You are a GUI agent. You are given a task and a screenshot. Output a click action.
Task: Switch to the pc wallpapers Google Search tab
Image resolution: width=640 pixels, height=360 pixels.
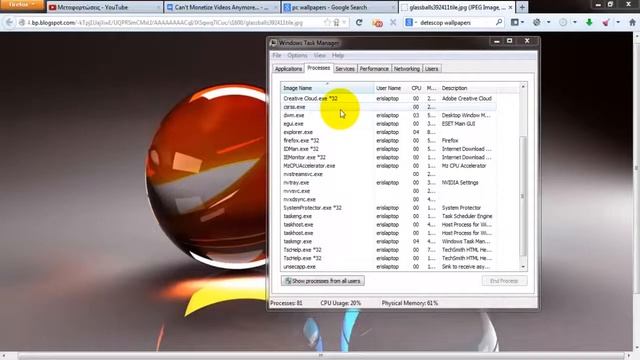pos(340,7)
